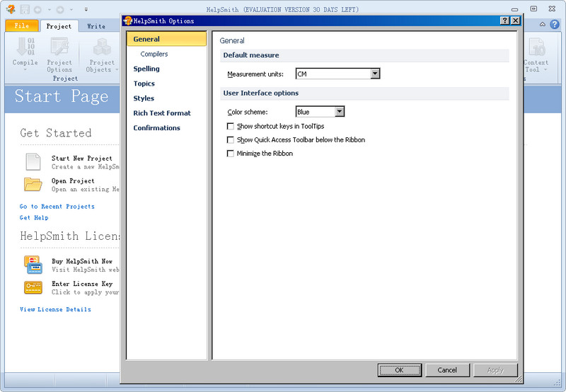Click the Compile icon in the ribbon

[25, 48]
